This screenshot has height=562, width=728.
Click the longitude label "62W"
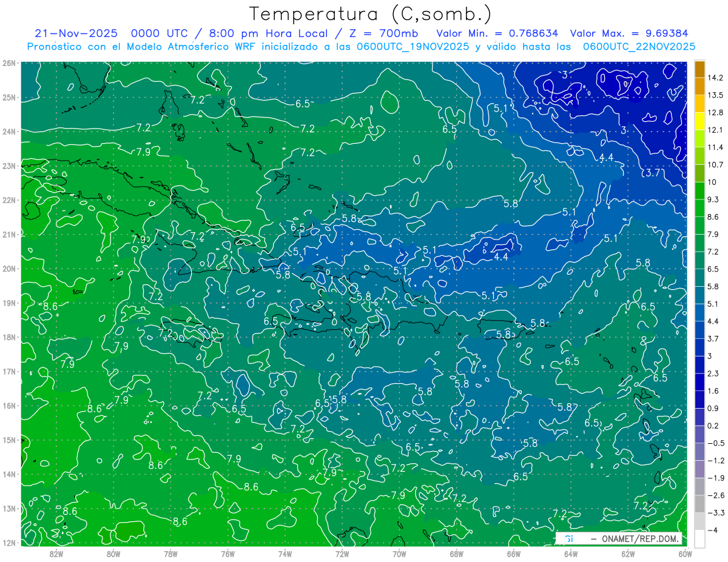click(x=627, y=553)
